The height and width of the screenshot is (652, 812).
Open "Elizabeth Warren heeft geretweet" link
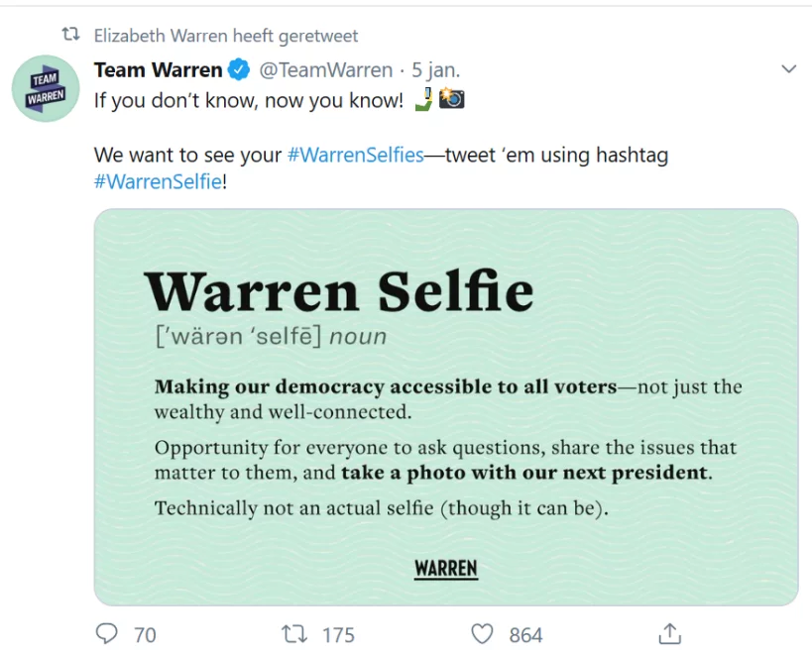[226, 36]
